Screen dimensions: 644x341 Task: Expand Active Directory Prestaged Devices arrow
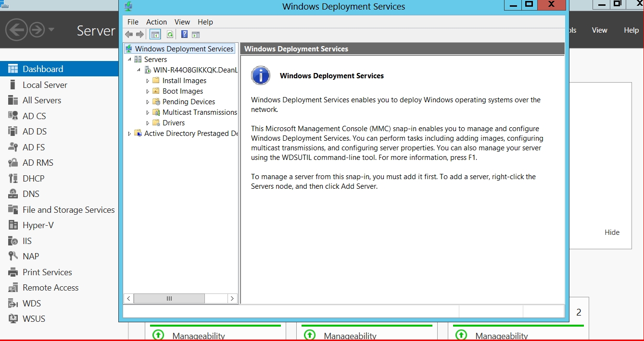[129, 134]
